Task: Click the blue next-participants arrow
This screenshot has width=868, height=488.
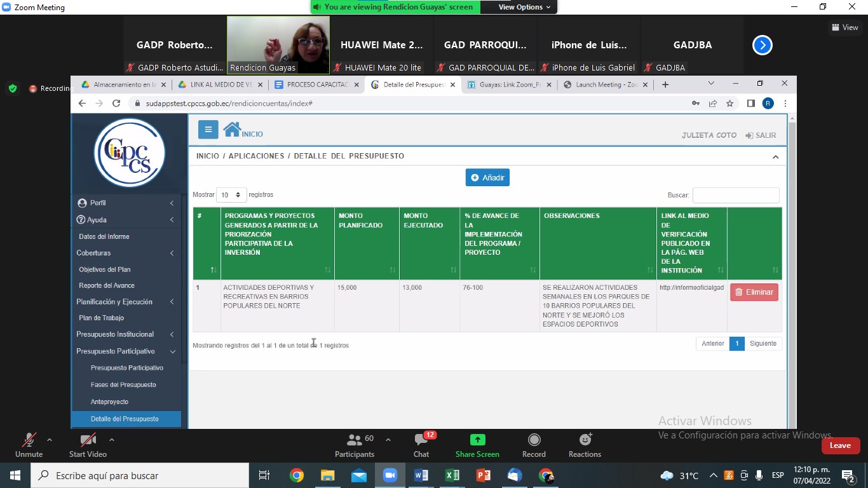Action: [762, 45]
